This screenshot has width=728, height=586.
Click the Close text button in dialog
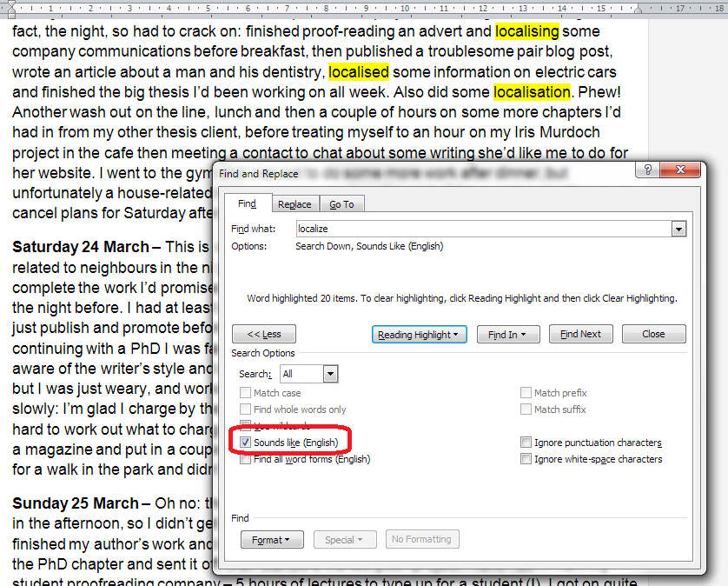click(x=653, y=334)
